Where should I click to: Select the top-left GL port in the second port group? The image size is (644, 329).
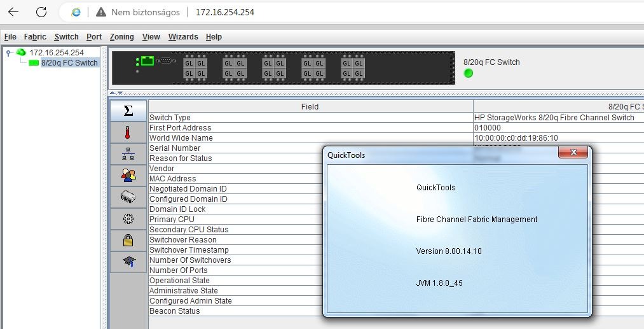tap(228, 64)
